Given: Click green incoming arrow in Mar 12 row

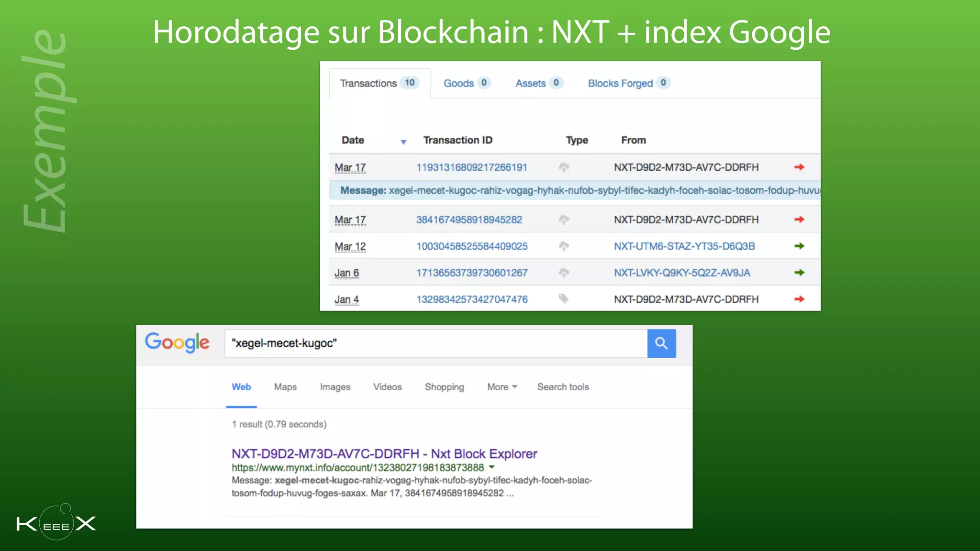Looking at the screenshot, I should 799,246.
